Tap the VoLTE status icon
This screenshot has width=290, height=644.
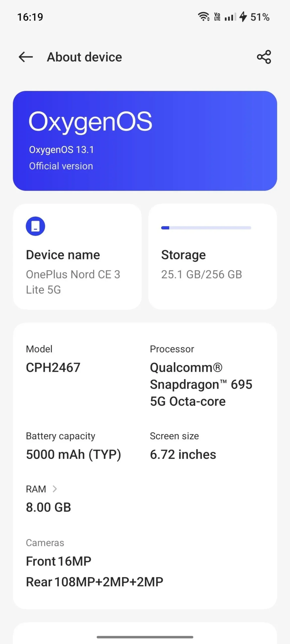pyautogui.click(x=217, y=17)
